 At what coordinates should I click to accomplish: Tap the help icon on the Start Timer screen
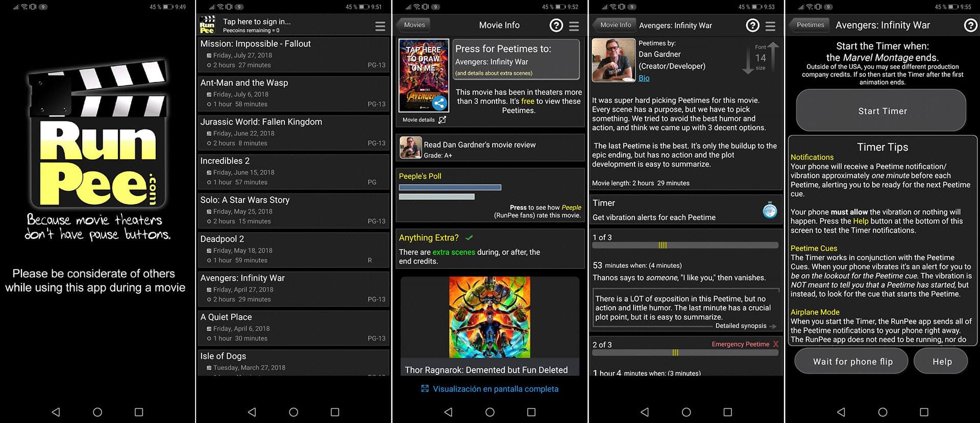click(x=970, y=26)
